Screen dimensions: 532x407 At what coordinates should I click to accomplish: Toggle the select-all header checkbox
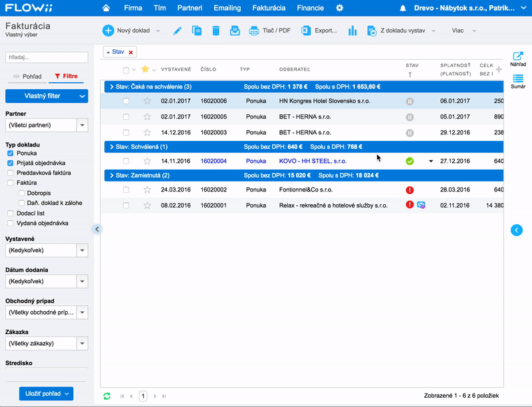point(126,70)
